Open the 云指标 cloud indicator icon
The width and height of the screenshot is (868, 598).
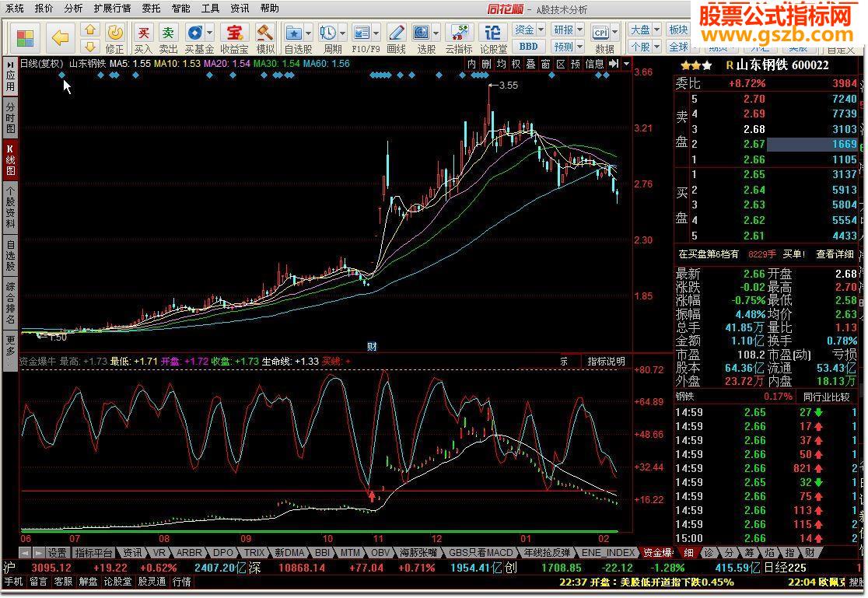coord(459,39)
